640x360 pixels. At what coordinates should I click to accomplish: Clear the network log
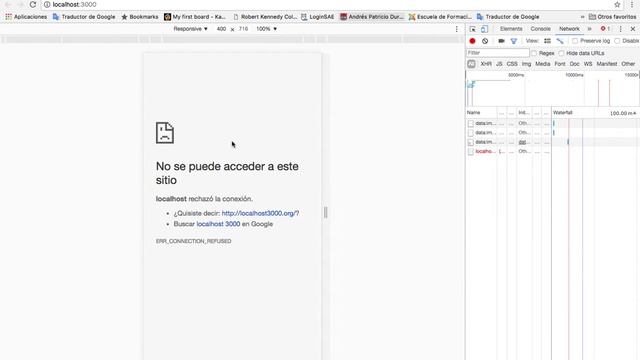point(485,41)
